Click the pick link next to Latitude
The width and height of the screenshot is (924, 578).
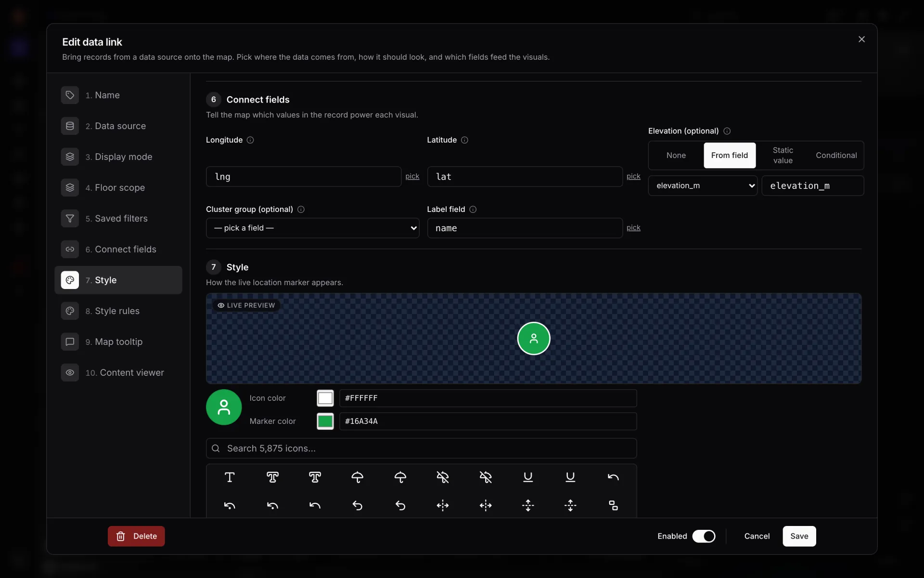point(633,176)
